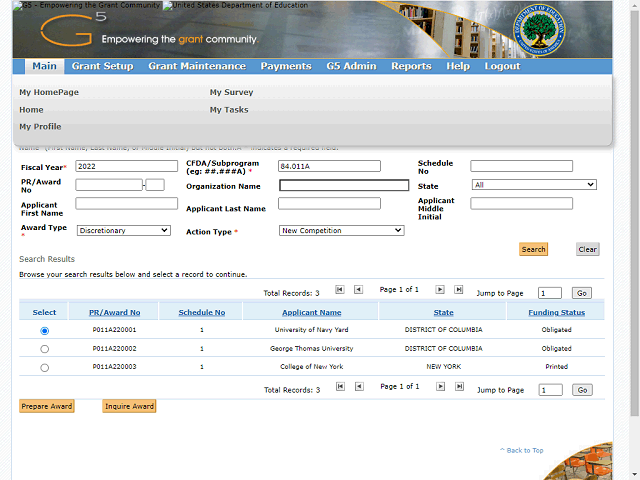Jump to last page in top pager
640x480 pixels.
point(459,290)
